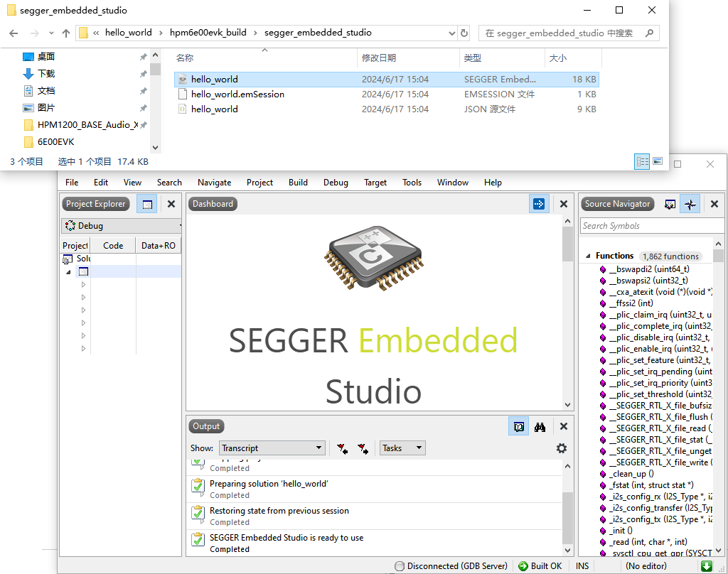Screen dimensions: 728x574
Task: Open the Build menu
Action: (x=298, y=183)
